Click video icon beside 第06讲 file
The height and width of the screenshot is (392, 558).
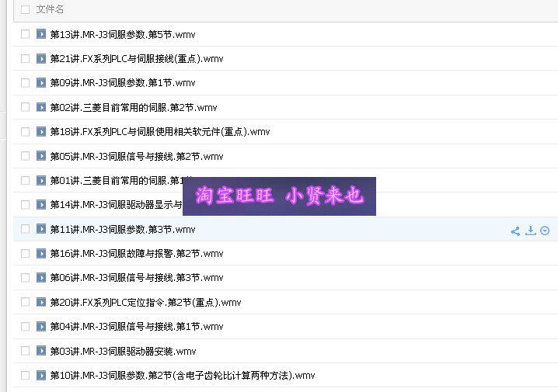(41, 277)
